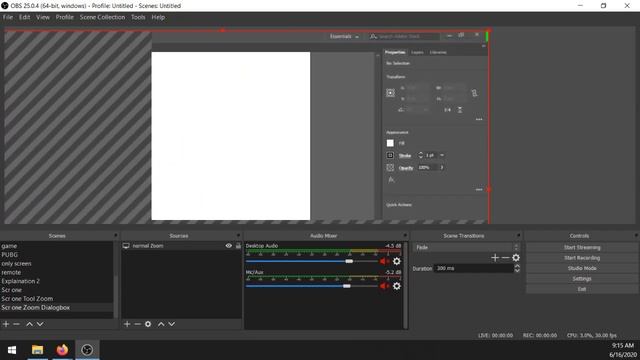Select the Explaination 2 scene
Screen dimensions: 640x360
tap(57, 281)
